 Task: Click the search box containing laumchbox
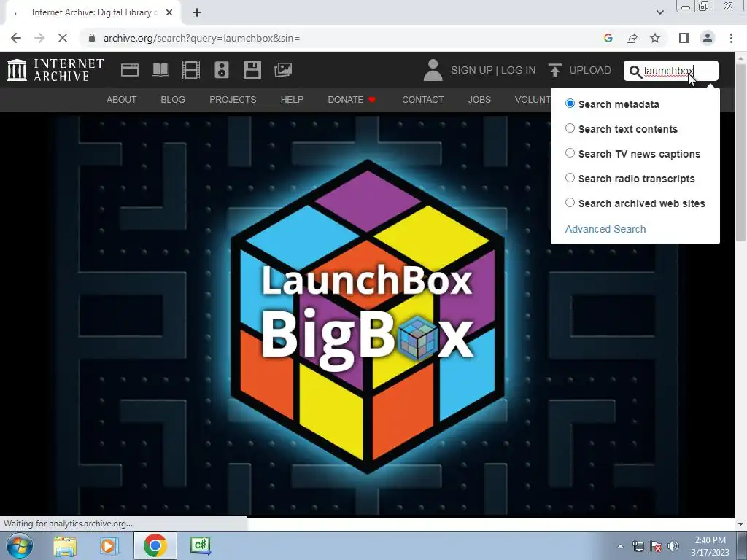point(671,71)
